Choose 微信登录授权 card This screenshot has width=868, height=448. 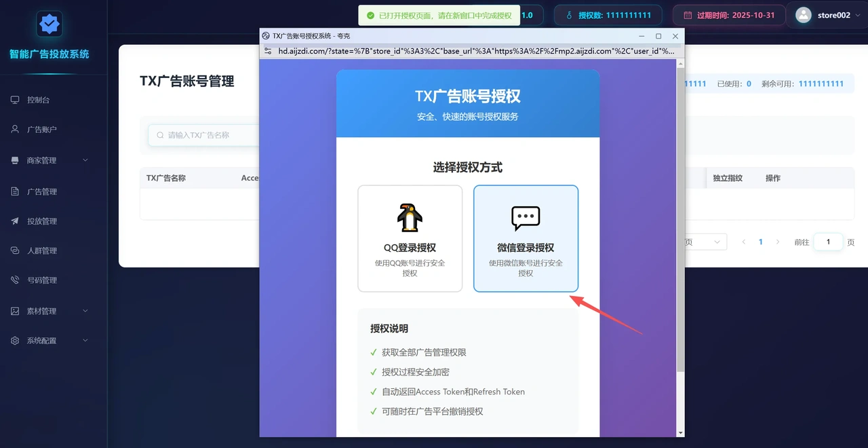tap(526, 238)
